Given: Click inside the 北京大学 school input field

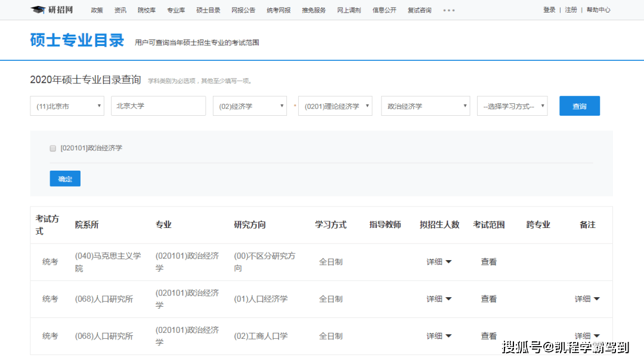Looking at the screenshot, I should click(158, 106).
